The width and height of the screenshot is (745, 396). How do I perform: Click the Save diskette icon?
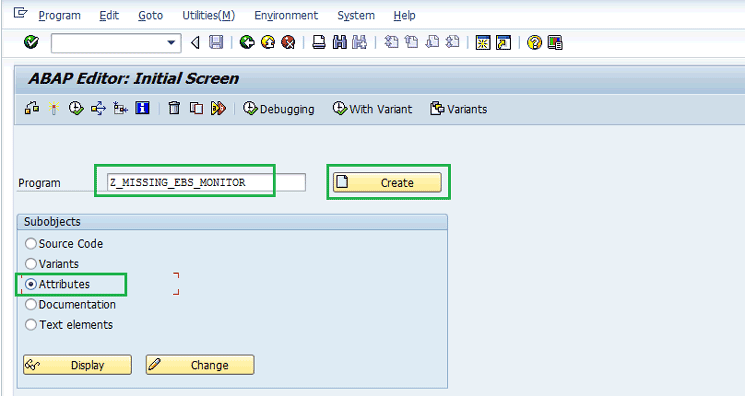pyautogui.click(x=216, y=43)
